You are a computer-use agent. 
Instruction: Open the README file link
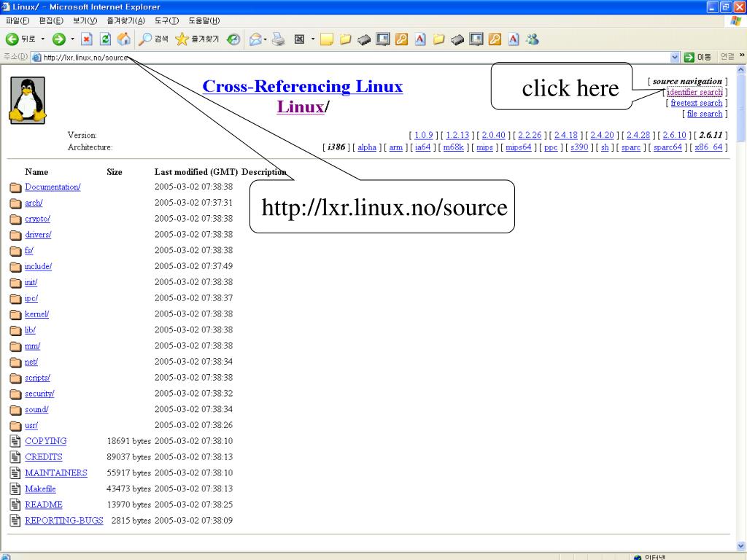click(x=44, y=505)
